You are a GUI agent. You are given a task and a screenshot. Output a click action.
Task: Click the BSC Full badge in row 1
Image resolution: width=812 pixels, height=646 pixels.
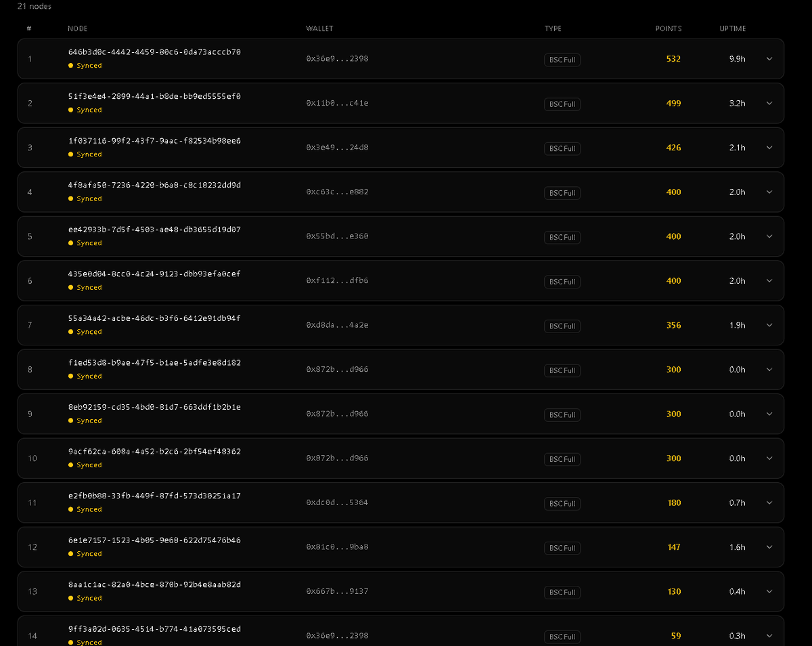(562, 60)
